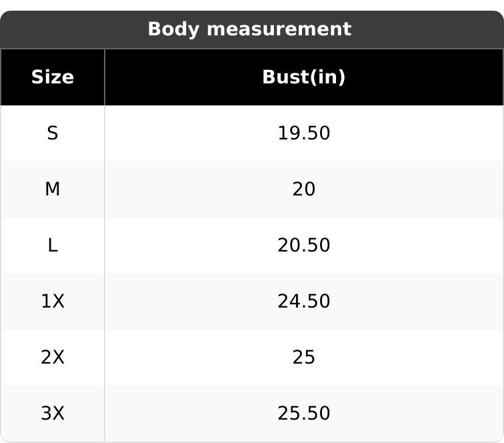
Task: Choose the bust measurement for size S
Action: pyautogui.click(x=303, y=133)
